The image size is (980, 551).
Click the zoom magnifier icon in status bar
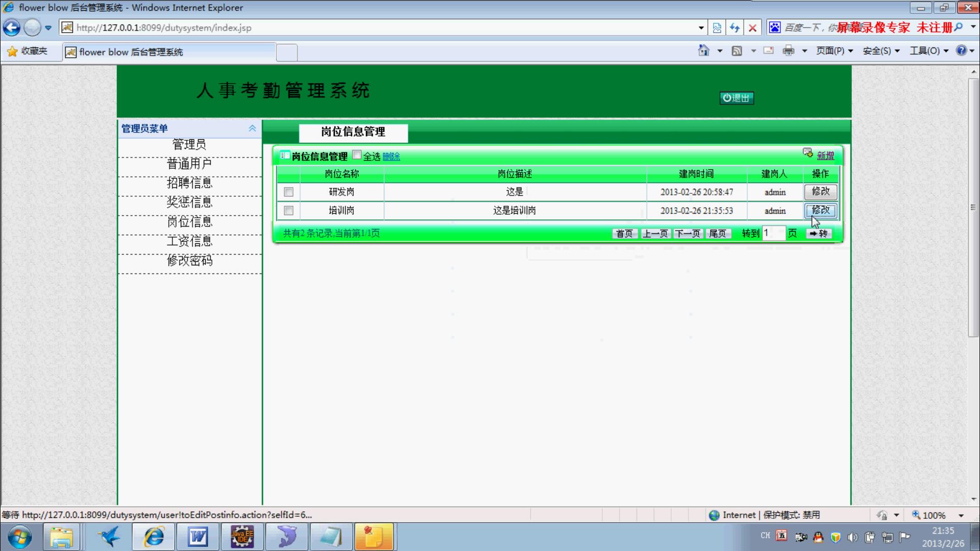[916, 515]
